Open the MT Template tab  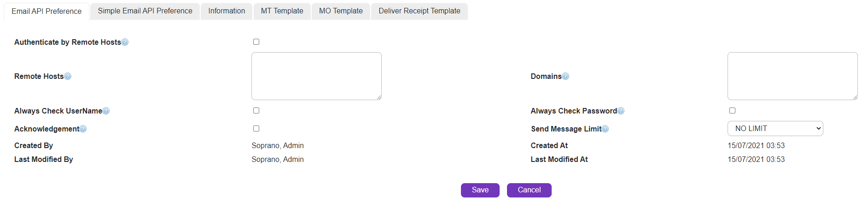(x=282, y=11)
